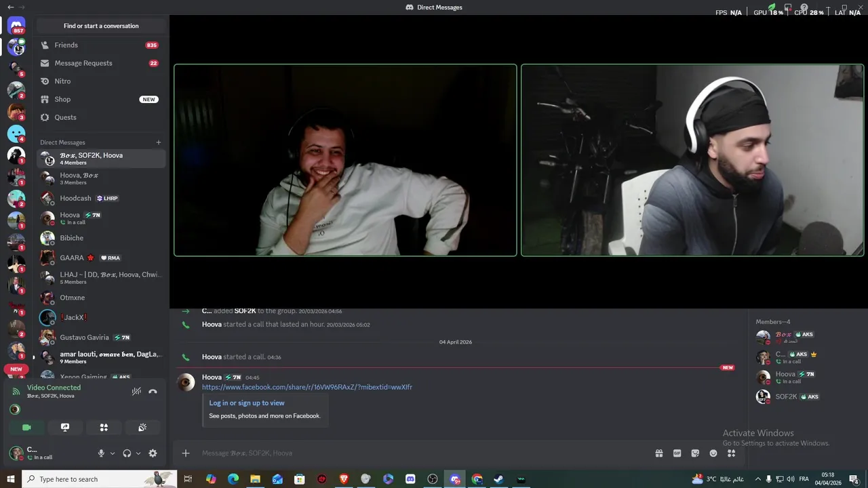Click the Help icon in title bar
Image resolution: width=868 pixels, height=488 pixels.
point(804,7)
